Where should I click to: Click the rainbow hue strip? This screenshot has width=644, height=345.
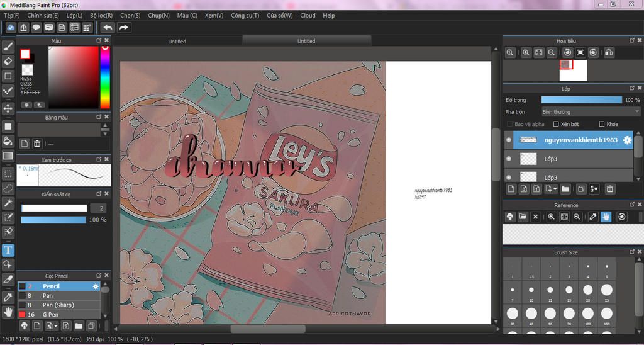[x=105, y=77]
